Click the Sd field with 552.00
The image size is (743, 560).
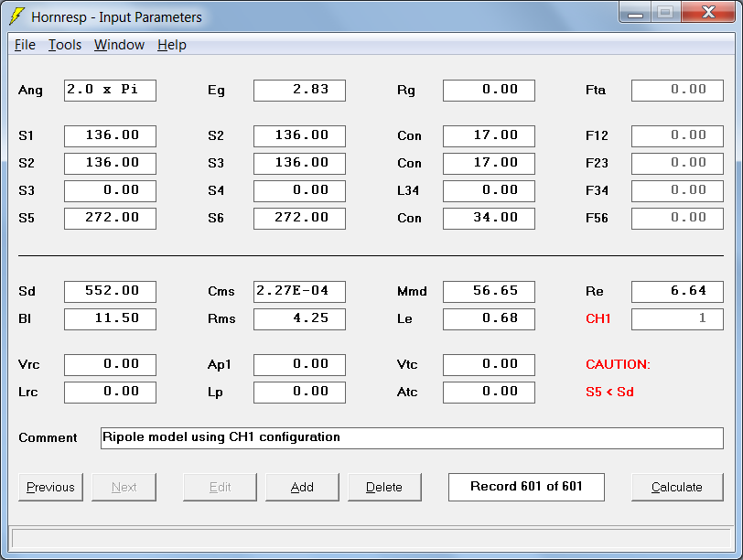click(110, 292)
